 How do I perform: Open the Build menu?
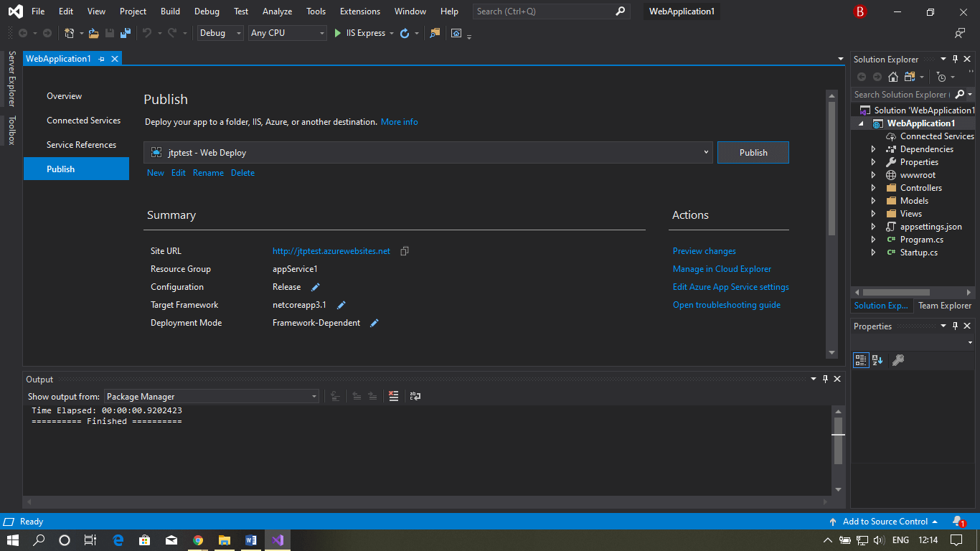point(170,11)
